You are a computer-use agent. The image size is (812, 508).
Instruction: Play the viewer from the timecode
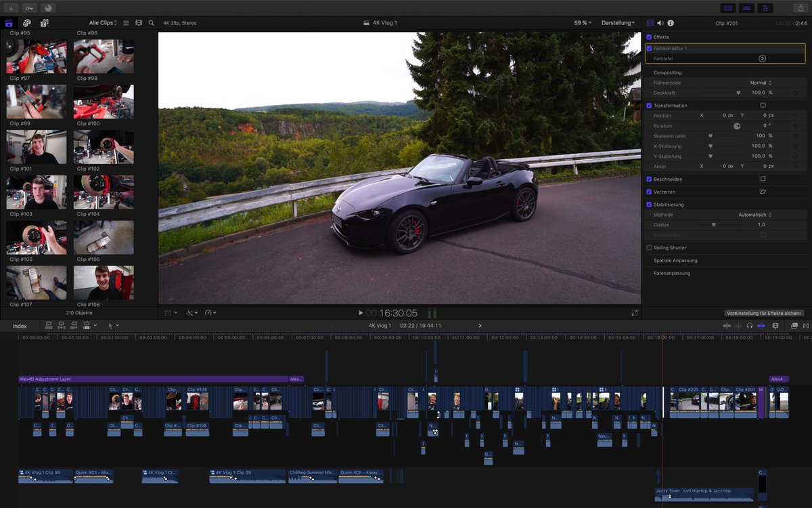[361, 313]
